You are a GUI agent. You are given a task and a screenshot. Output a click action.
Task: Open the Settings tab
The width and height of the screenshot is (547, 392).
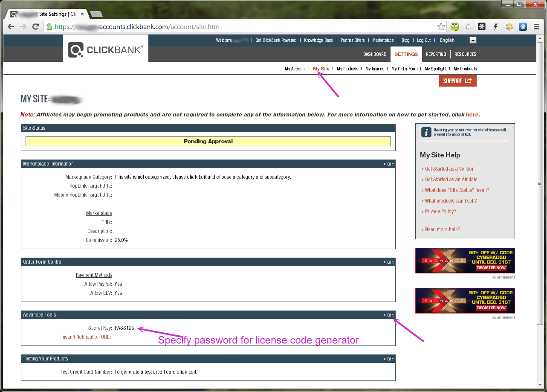(x=406, y=54)
